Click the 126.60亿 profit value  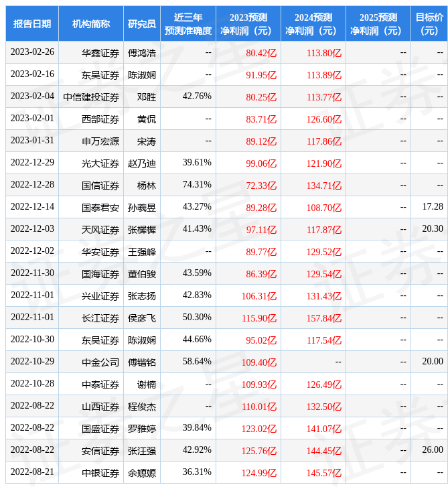click(324, 119)
